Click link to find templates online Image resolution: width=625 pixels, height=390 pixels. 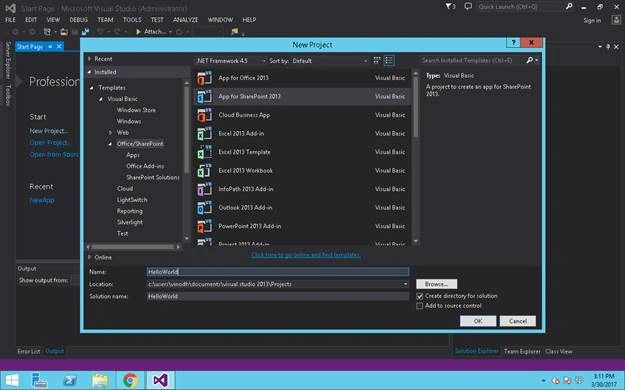pos(306,255)
